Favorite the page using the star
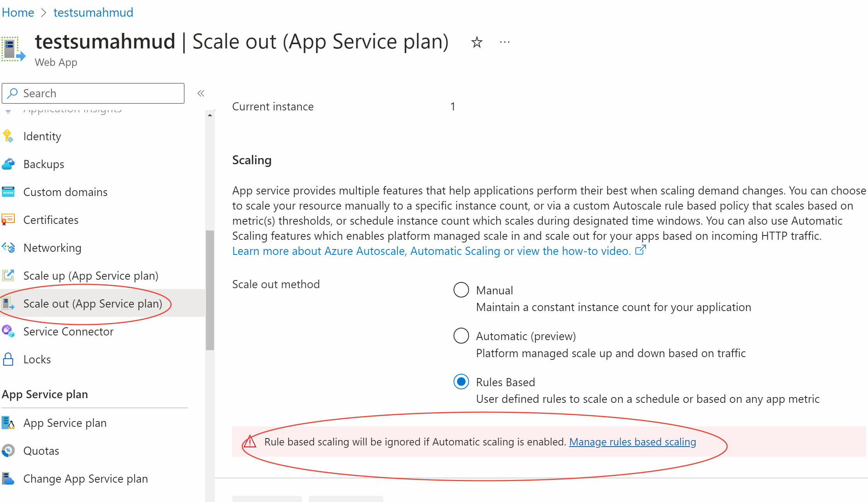 [477, 41]
